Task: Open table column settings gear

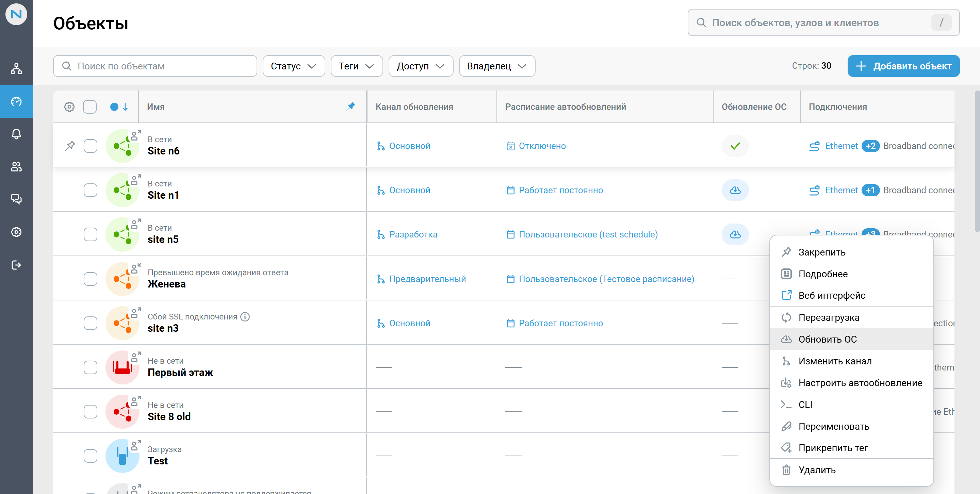Action: [69, 107]
